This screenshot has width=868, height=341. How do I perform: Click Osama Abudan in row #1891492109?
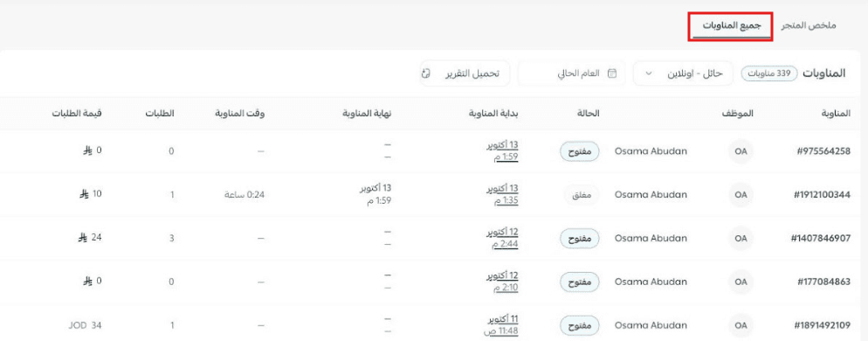point(651,325)
